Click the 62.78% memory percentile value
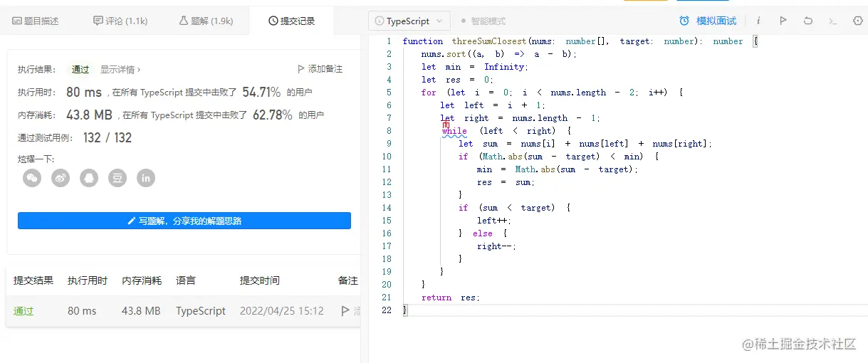Screen dimensions: 868x363 pos(273,115)
